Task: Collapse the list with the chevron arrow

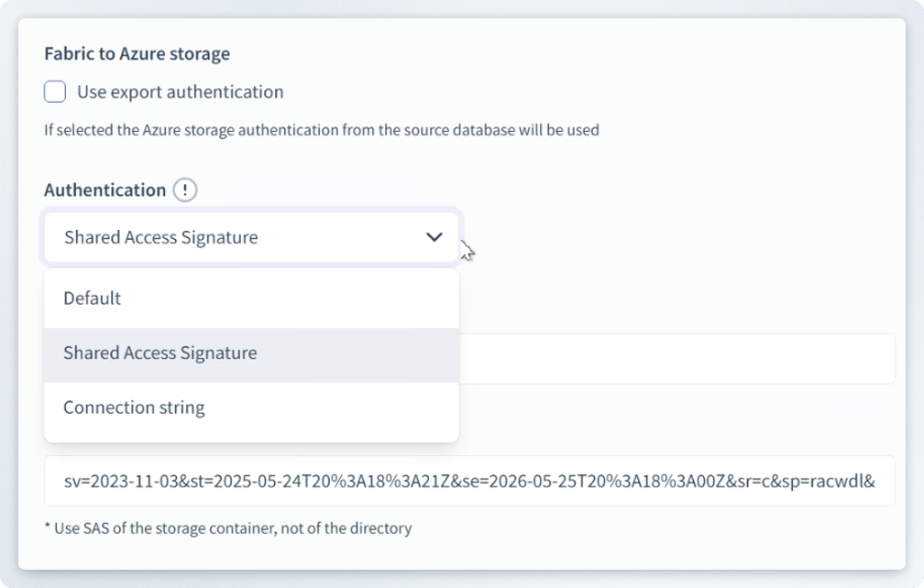Action: tap(434, 237)
